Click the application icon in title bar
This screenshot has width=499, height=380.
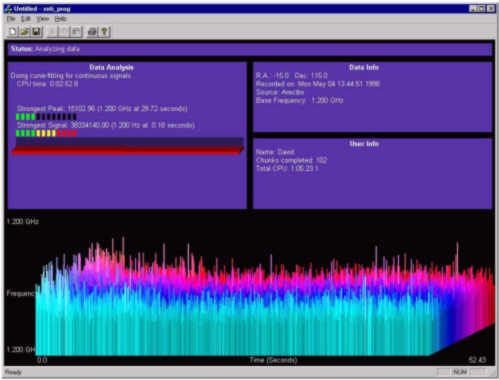click(9, 9)
